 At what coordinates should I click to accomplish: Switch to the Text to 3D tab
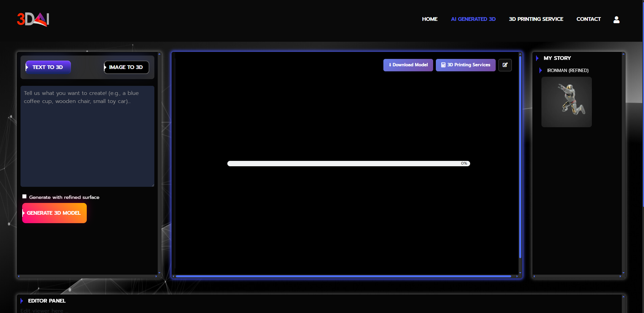(48, 67)
